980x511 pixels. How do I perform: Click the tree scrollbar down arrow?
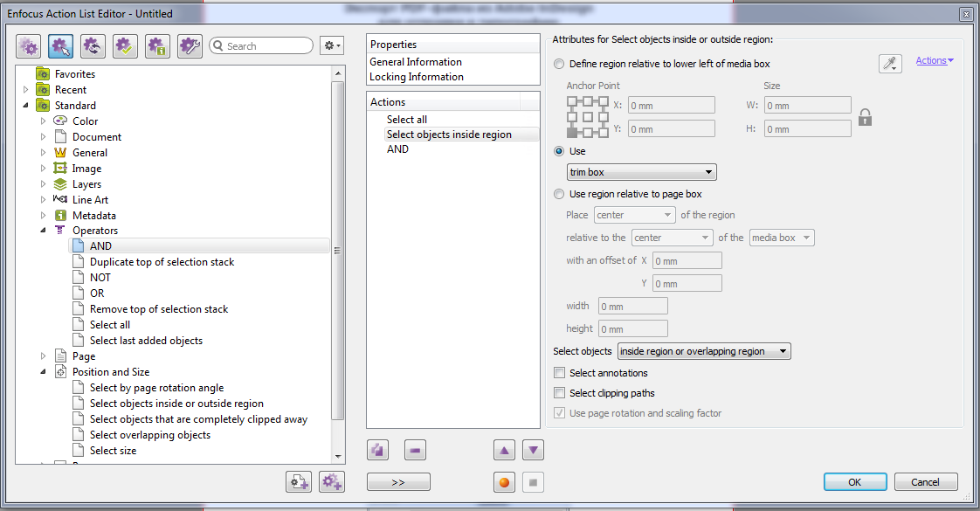(338, 457)
